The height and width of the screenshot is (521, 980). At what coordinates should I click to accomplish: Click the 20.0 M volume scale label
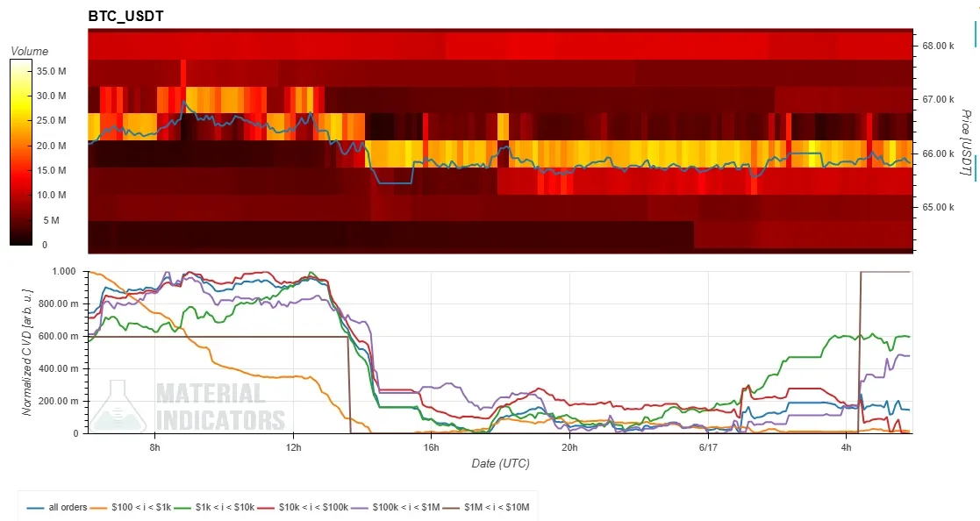coord(51,146)
